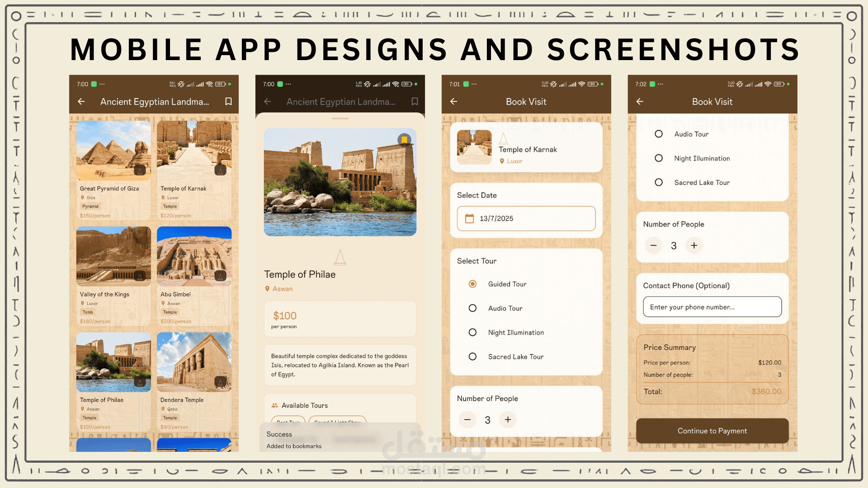Tap pyramid icon on Great Pyramid card
The width and height of the screenshot is (868, 488).
140,170
